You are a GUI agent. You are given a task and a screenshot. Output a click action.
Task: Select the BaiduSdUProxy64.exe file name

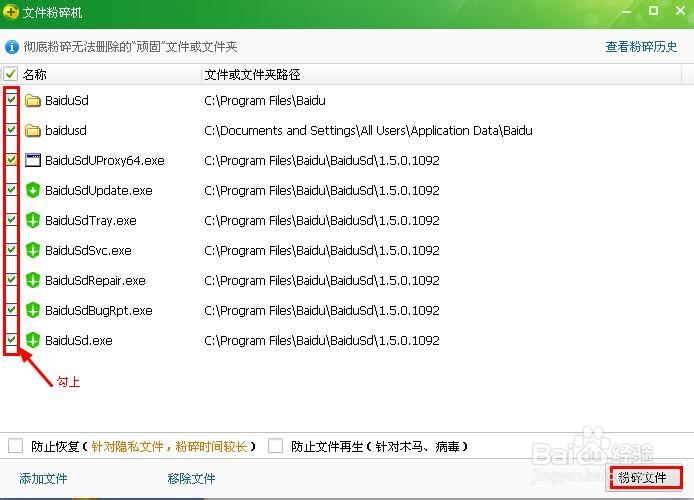click(105, 160)
